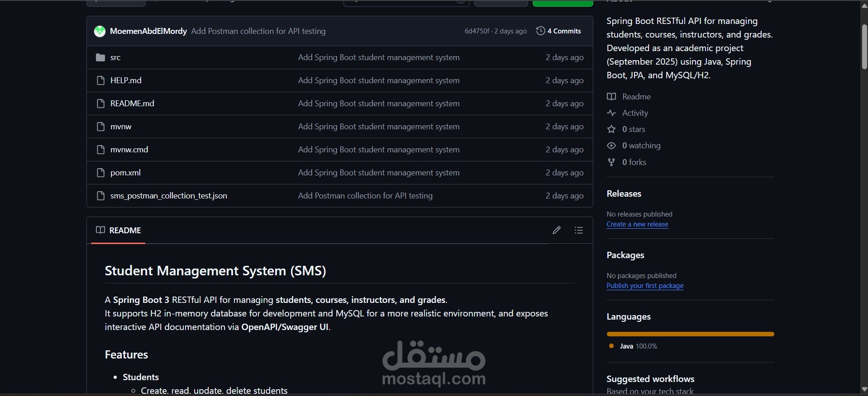
Task: Click the README.md file icon
Action: click(100, 104)
